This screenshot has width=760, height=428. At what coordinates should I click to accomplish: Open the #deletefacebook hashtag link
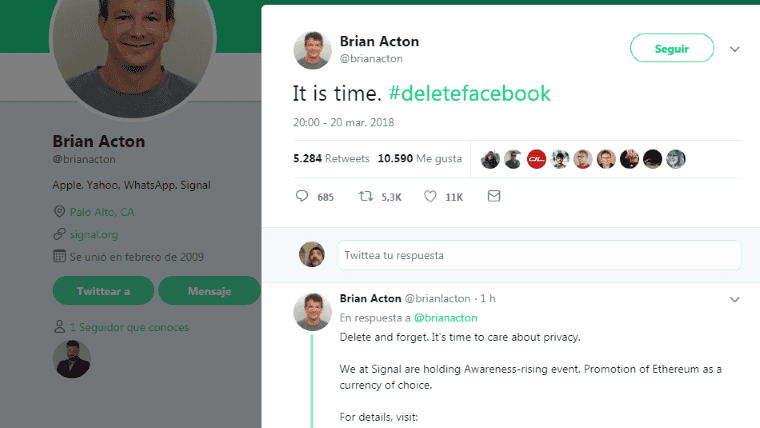[469, 94]
